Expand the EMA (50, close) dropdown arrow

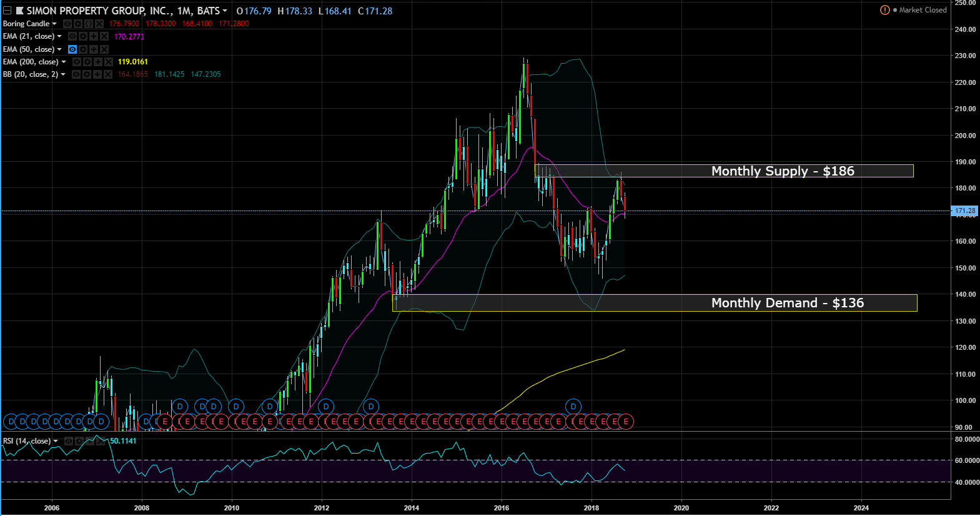pos(59,49)
